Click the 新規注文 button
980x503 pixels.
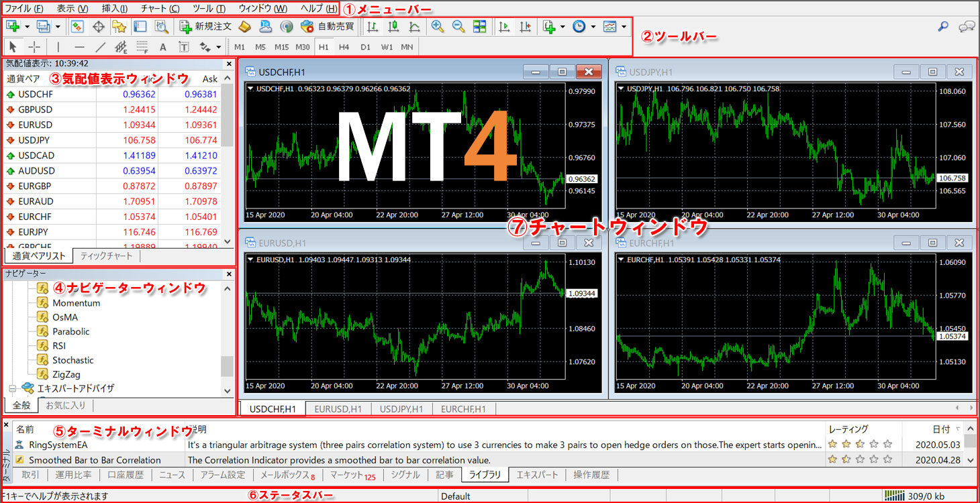click(205, 27)
